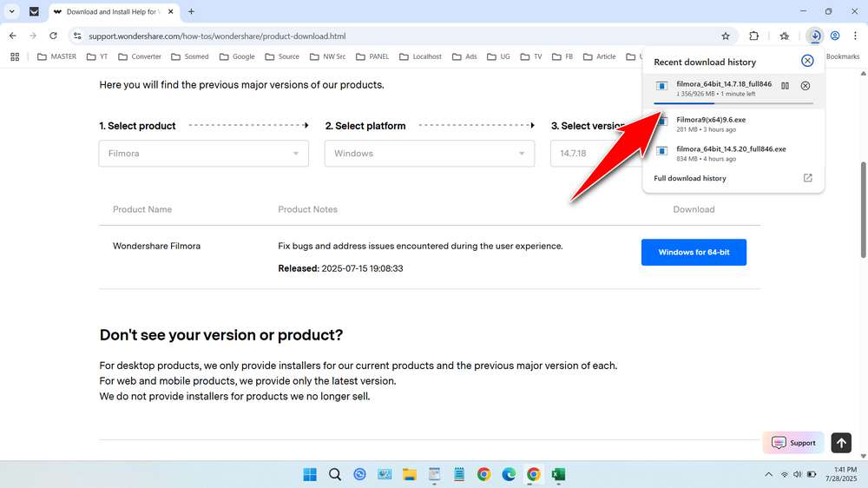Viewport: 868px width, 488px height.
Task: Open the Localhost bookmarks folder
Action: coord(421,56)
